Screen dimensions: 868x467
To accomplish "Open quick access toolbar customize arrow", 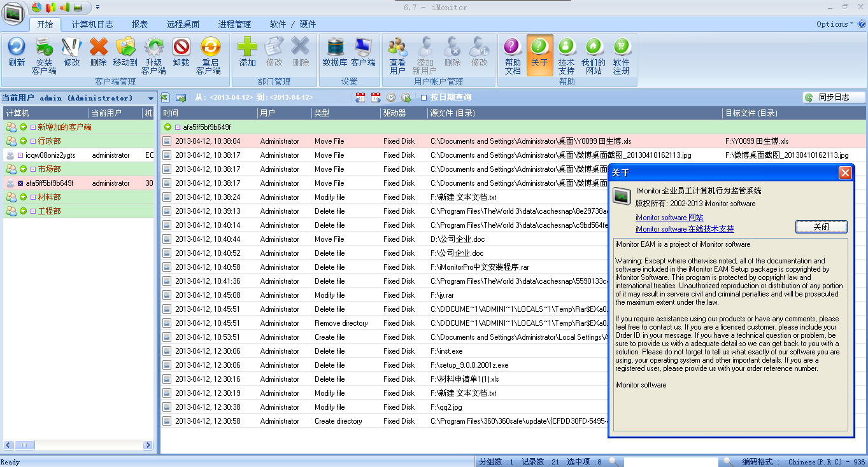I will click(97, 7).
